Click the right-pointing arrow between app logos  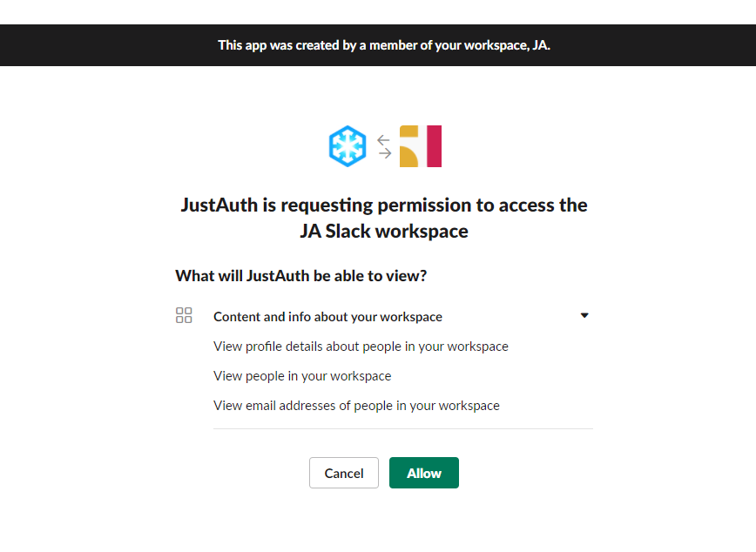coord(385,153)
